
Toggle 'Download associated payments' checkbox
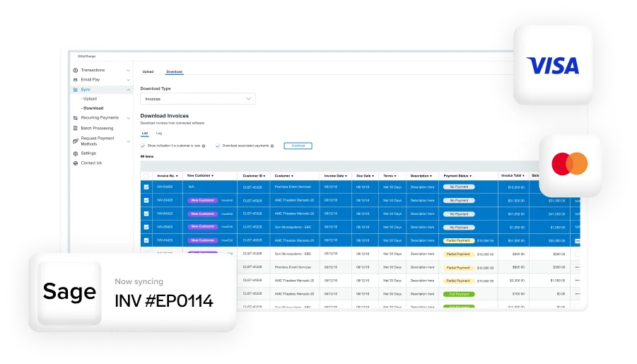pyautogui.click(x=218, y=146)
